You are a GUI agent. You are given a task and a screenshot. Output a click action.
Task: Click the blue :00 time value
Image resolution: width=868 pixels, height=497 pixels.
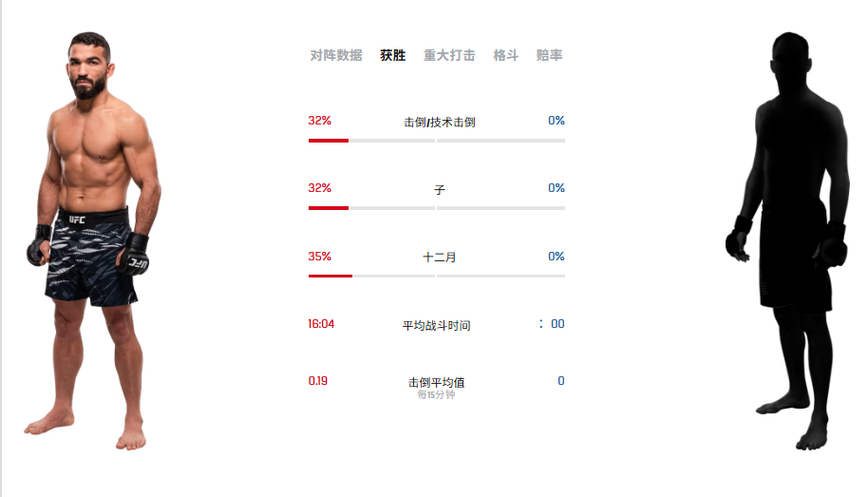click(552, 324)
